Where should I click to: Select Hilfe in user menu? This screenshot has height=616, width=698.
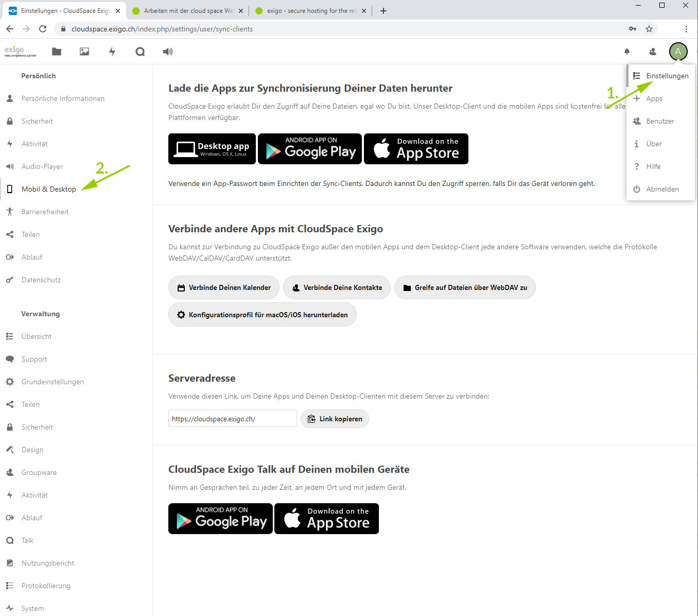660,166
